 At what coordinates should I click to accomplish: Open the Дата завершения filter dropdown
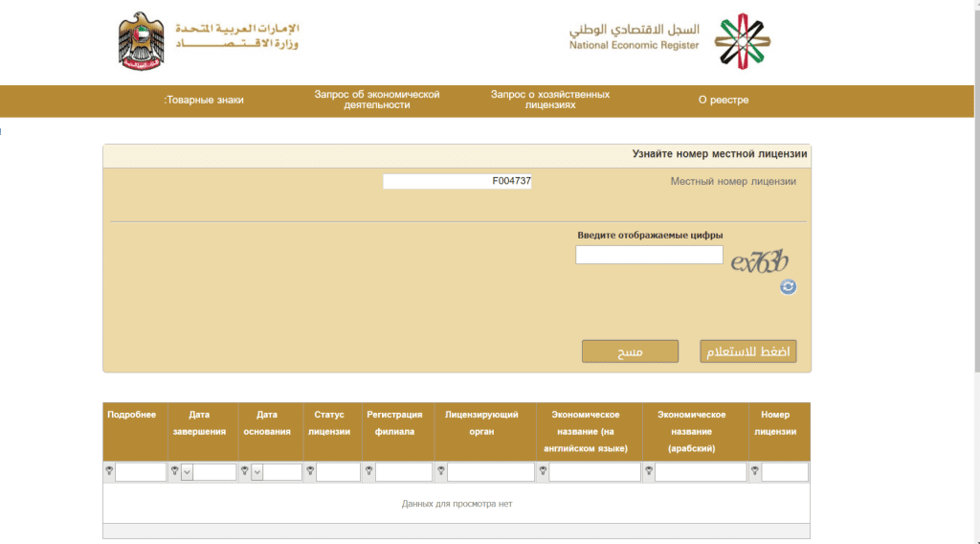click(x=187, y=472)
